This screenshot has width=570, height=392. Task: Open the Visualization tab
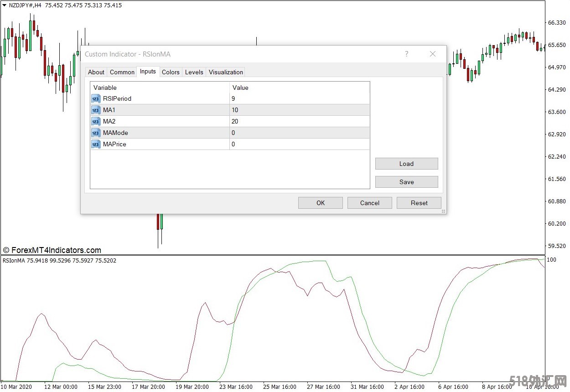(226, 72)
